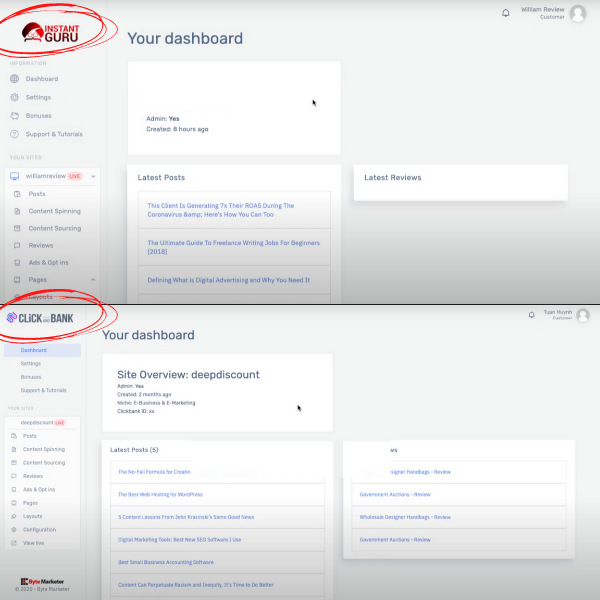The width and height of the screenshot is (600, 600).
Task: Collapse the williamreview site dropdown chevron
Action: pyautogui.click(x=93, y=176)
